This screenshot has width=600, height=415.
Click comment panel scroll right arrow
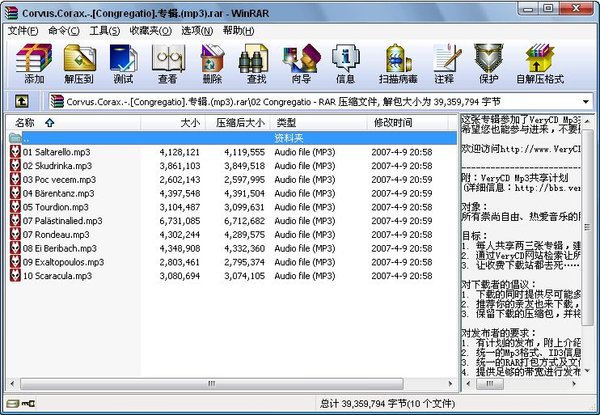[x=574, y=384]
